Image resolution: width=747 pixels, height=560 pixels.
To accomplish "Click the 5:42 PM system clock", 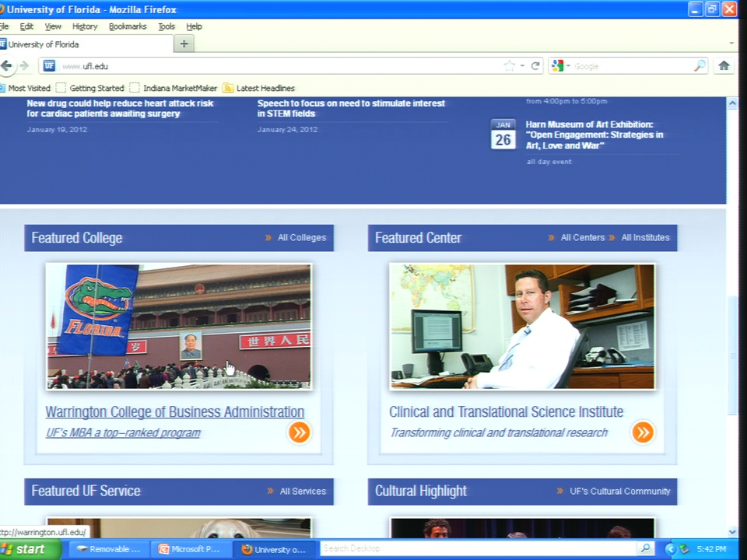I will (x=711, y=549).
